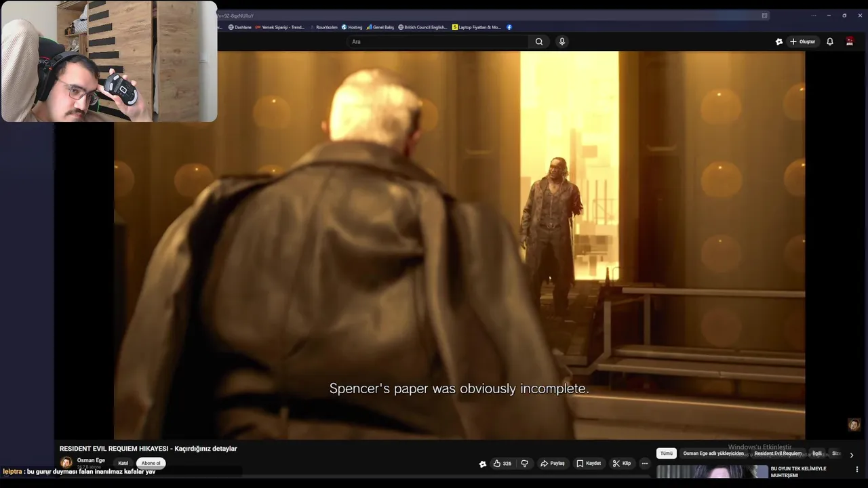
Task: Join the channel via Katıl button
Action: click(x=123, y=464)
